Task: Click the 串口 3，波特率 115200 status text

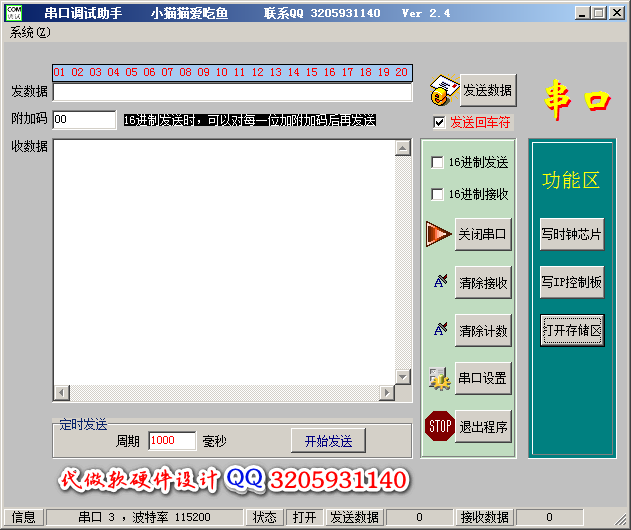Action: (x=144, y=517)
